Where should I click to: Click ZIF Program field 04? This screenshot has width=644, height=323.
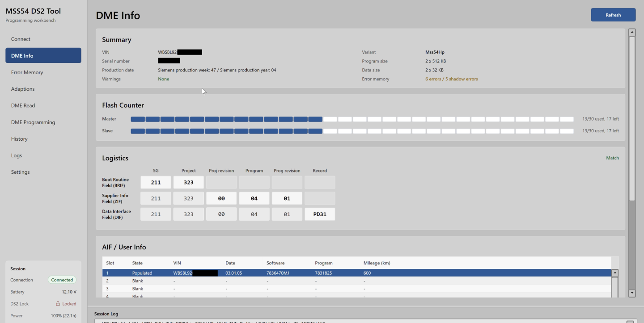pos(254,198)
